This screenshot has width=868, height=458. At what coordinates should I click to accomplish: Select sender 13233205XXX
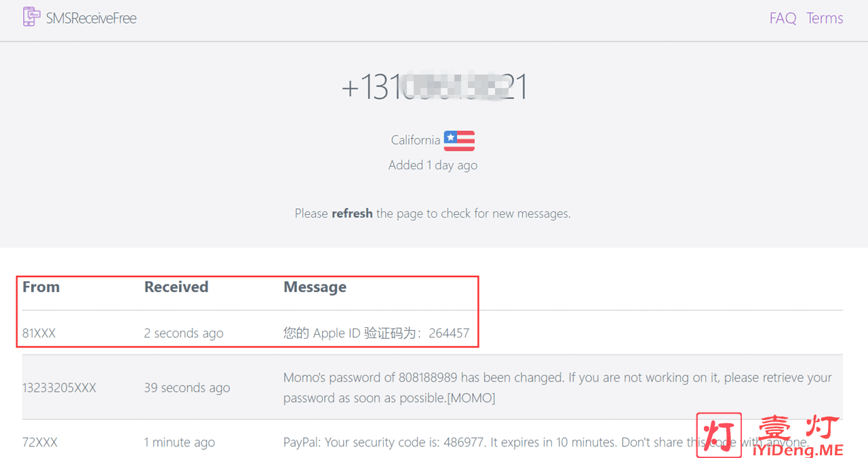tap(59, 388)
